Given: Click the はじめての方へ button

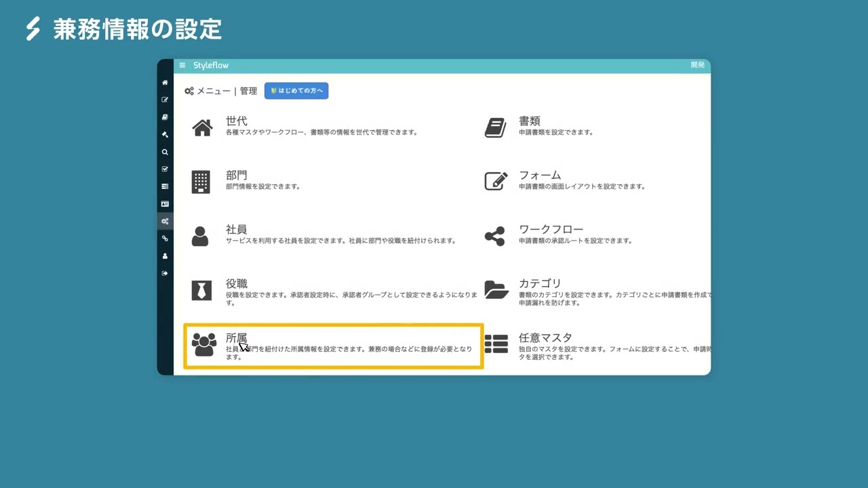Looking at the screenshot, I should click(296, 91).
